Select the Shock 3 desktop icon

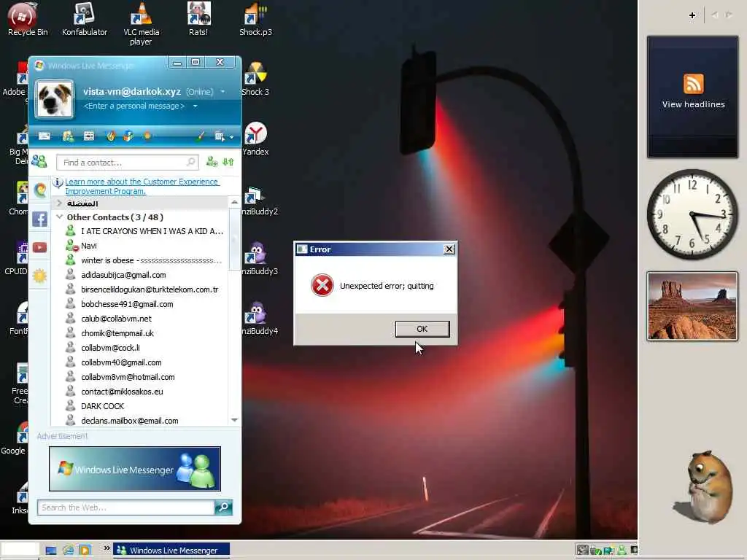pos(255,79)
